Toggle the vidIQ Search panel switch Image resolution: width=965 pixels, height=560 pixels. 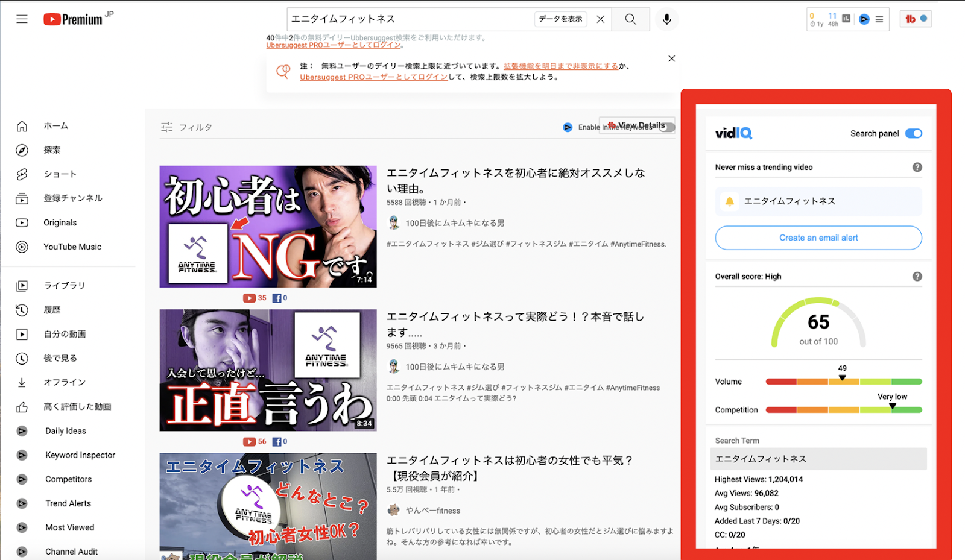914,133
